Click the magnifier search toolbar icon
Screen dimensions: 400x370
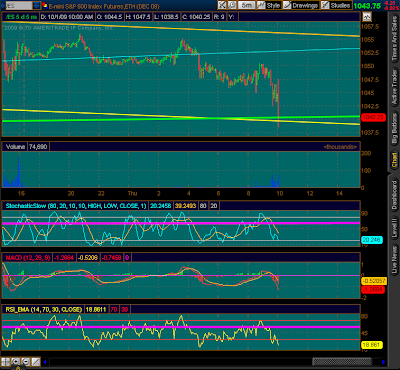coord(232,5)
